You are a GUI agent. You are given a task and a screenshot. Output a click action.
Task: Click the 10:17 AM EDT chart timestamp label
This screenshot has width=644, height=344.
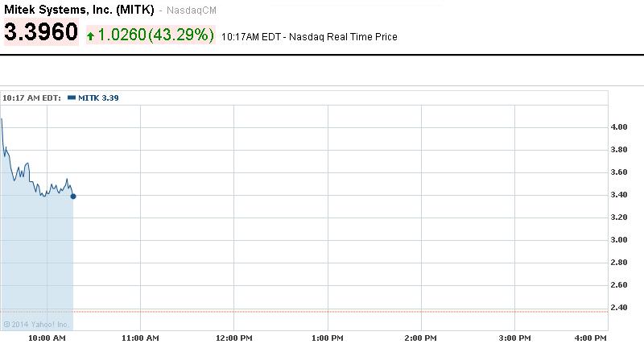tap(33, 97)
